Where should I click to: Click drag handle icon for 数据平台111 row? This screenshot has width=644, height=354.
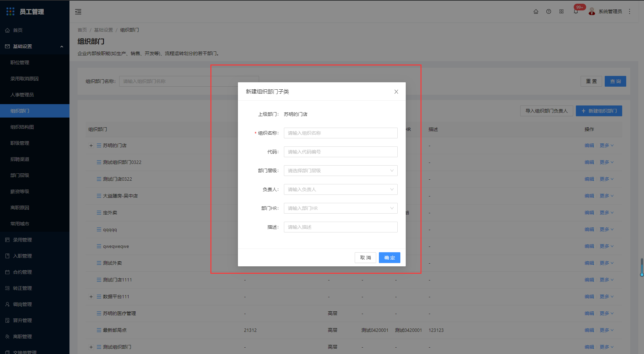point(99,297)
